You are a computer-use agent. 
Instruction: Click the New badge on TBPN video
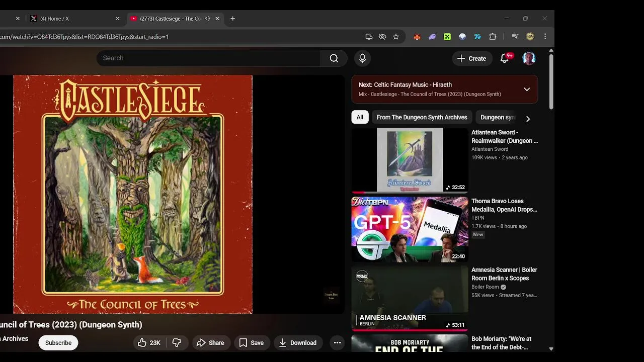(x=478, y=235)
